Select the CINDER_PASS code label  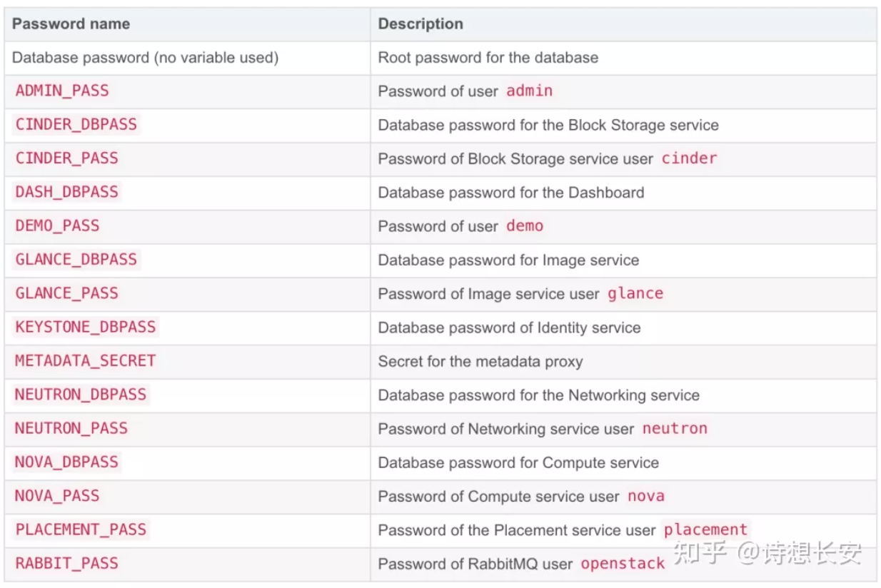tap(66, 158)
